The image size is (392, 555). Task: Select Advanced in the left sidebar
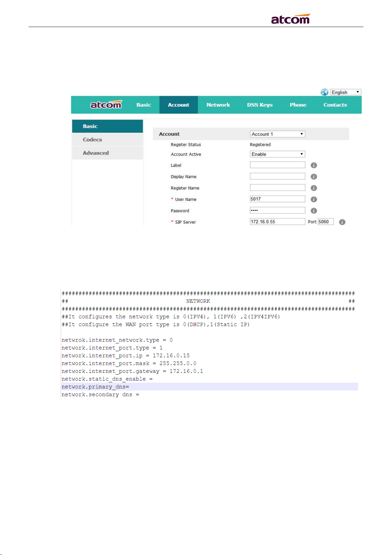[96, 153]
